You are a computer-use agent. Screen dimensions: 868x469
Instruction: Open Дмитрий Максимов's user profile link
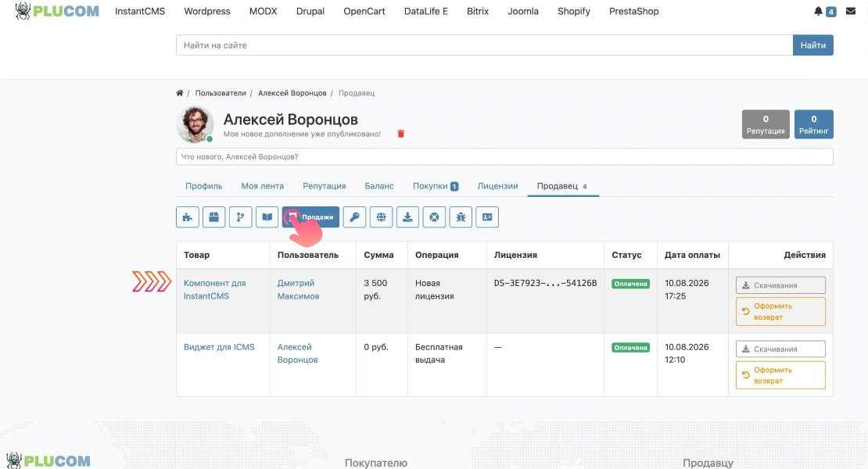[x=299, y=289]
